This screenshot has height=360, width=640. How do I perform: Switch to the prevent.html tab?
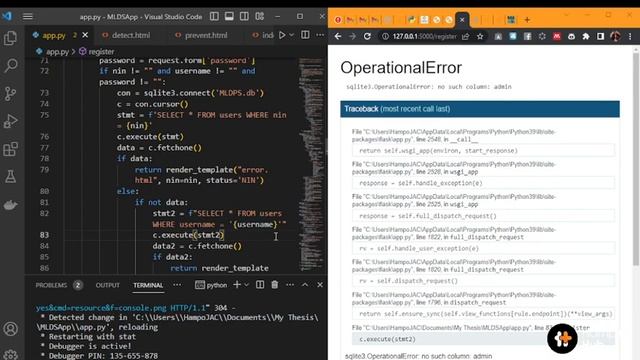click(x=206, y=36)
